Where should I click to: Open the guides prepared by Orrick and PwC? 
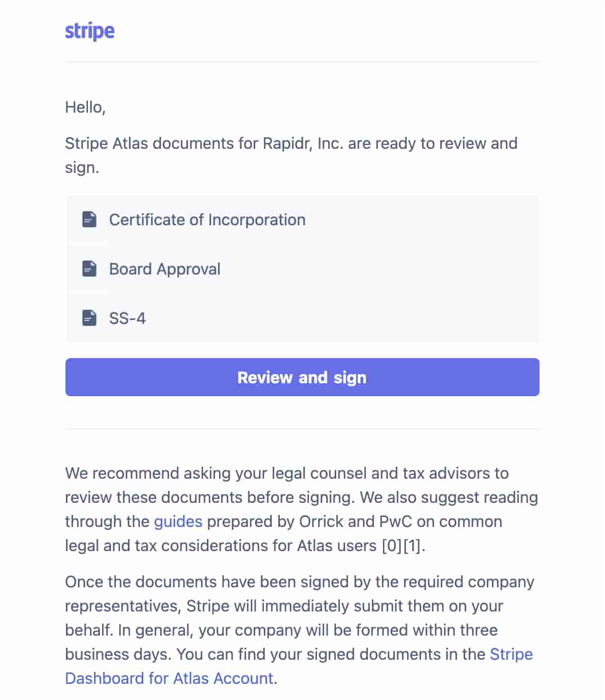[178, 521]
